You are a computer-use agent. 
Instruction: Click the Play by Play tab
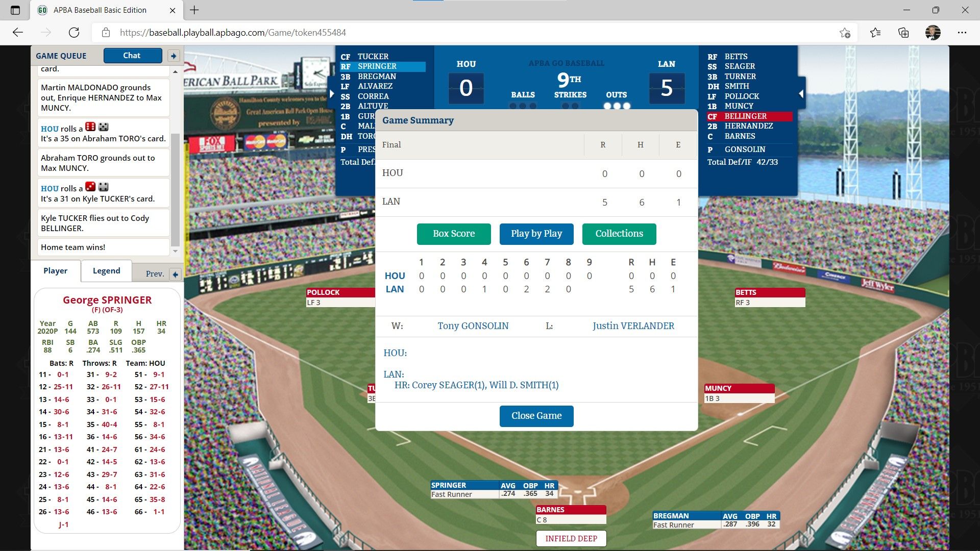536,234
